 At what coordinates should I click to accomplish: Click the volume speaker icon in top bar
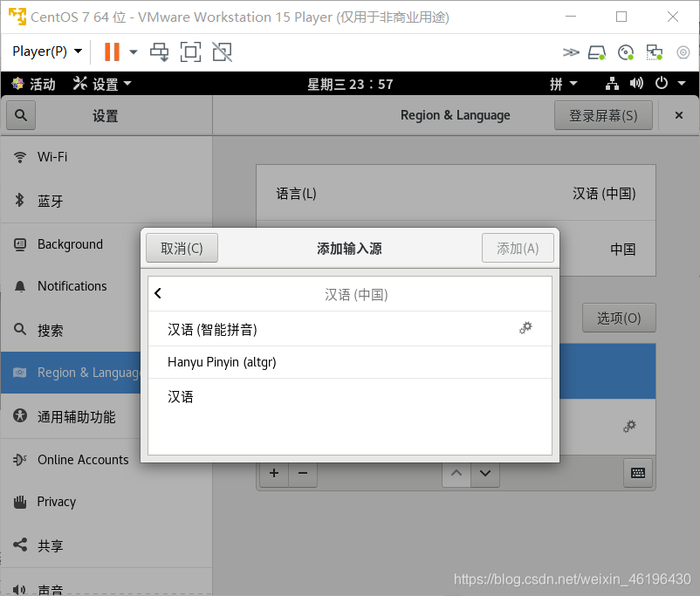point(636,84)
